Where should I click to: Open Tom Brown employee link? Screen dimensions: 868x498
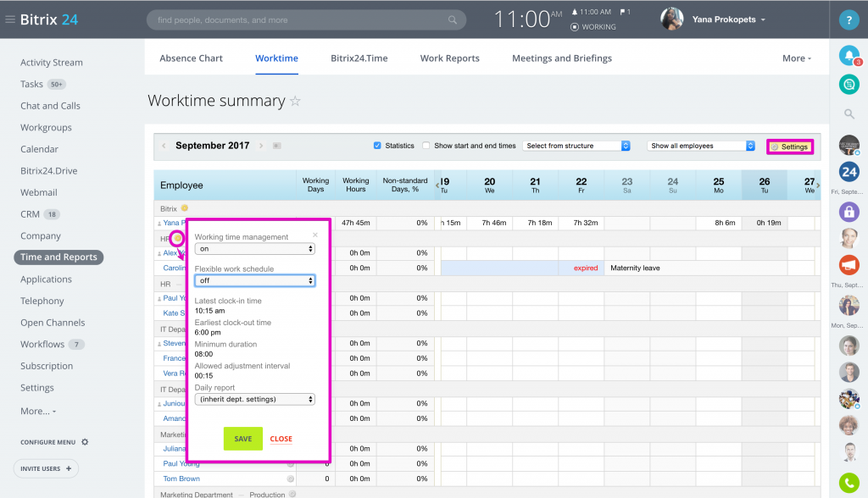(181, 479)
